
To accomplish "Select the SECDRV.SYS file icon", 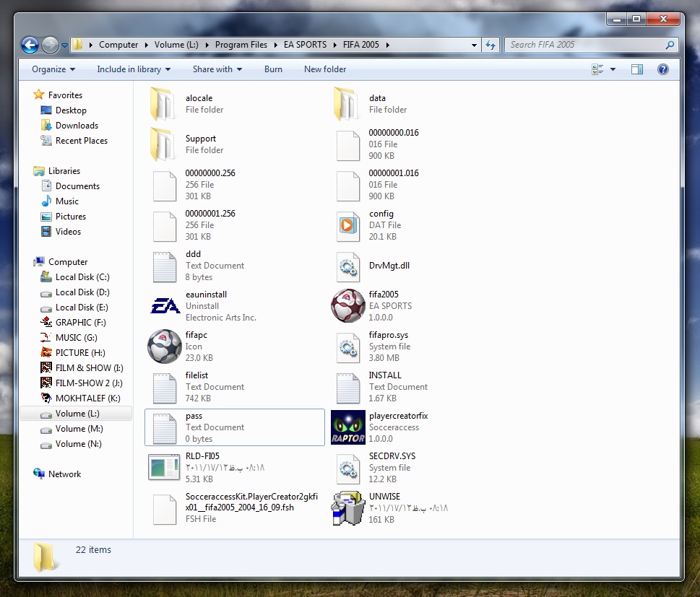I will (x=347, y=468).
